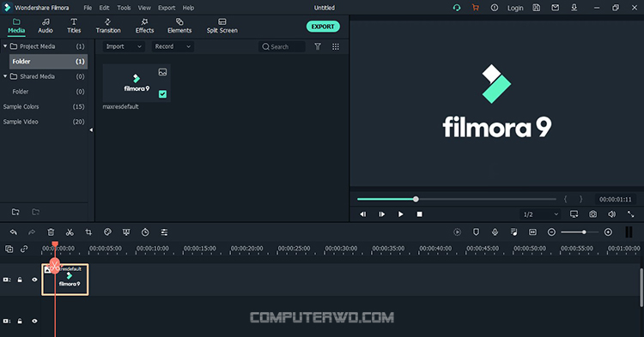Open the crop tool
Screen dimensions: 644x337
click(88, 232)
